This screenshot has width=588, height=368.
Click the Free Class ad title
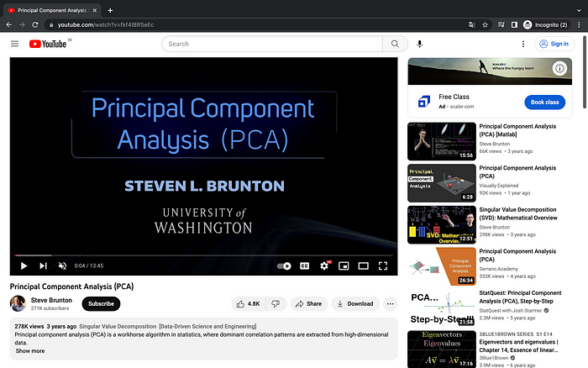click(x=454, y=97)
